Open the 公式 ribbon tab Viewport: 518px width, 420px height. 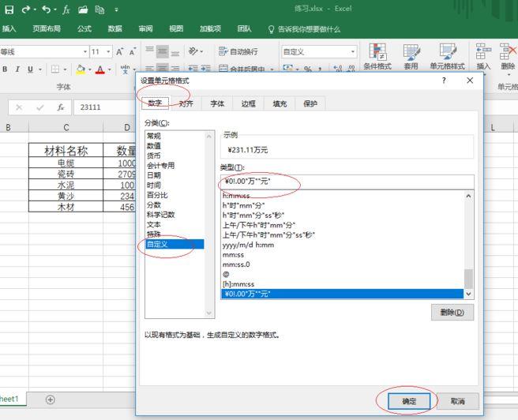(x=84, y=28)
